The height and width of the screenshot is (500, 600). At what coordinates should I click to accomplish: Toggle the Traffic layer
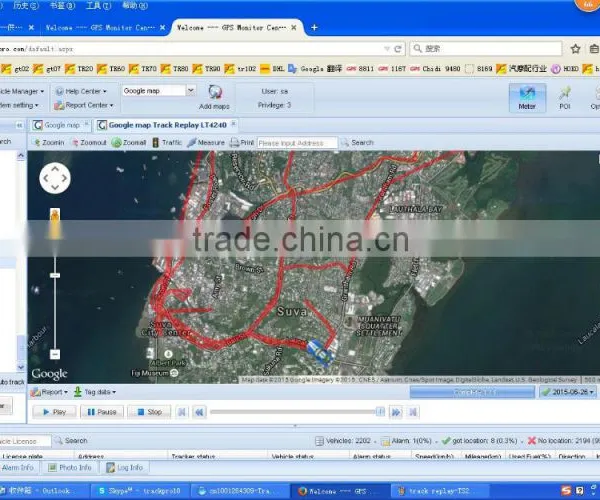click(x=167, y=143)
